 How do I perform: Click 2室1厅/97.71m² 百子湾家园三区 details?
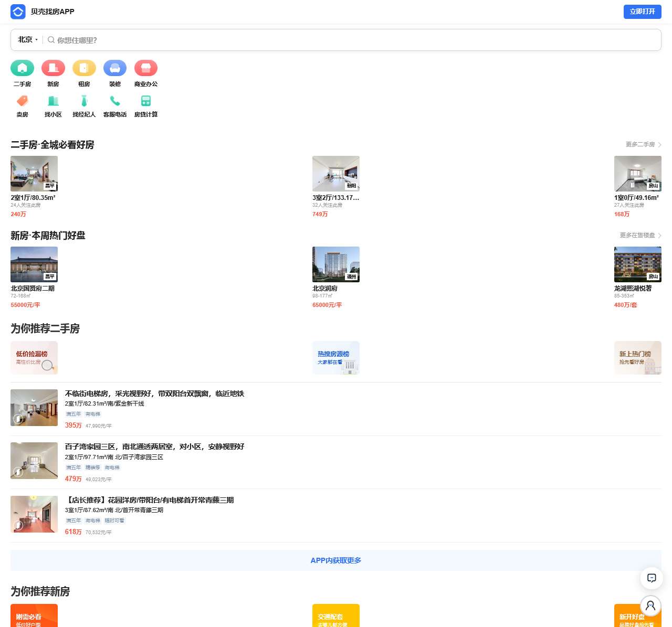click(114, 457)
